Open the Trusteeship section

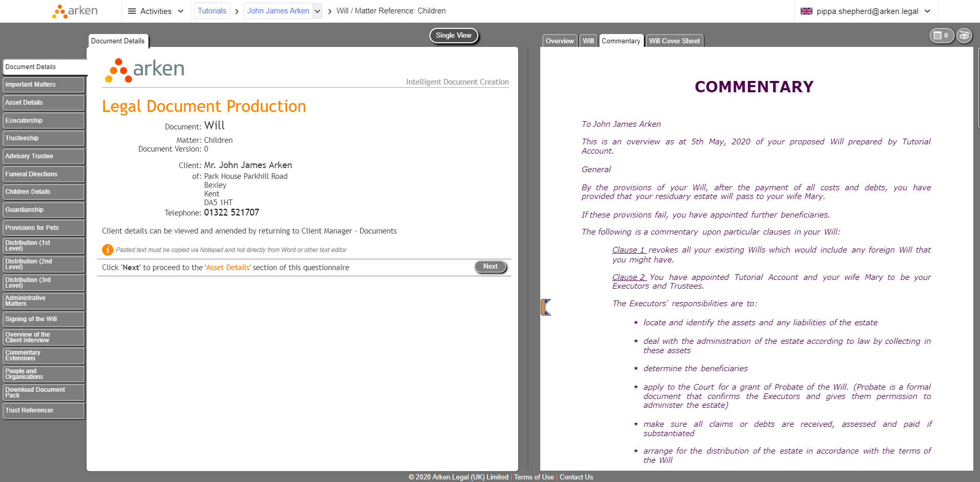tap(44, 138)
